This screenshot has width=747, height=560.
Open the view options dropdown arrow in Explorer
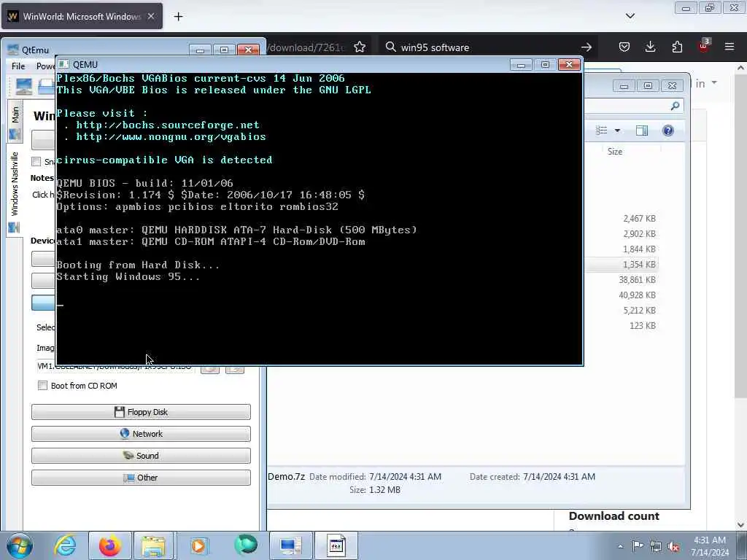click(617, 131)
